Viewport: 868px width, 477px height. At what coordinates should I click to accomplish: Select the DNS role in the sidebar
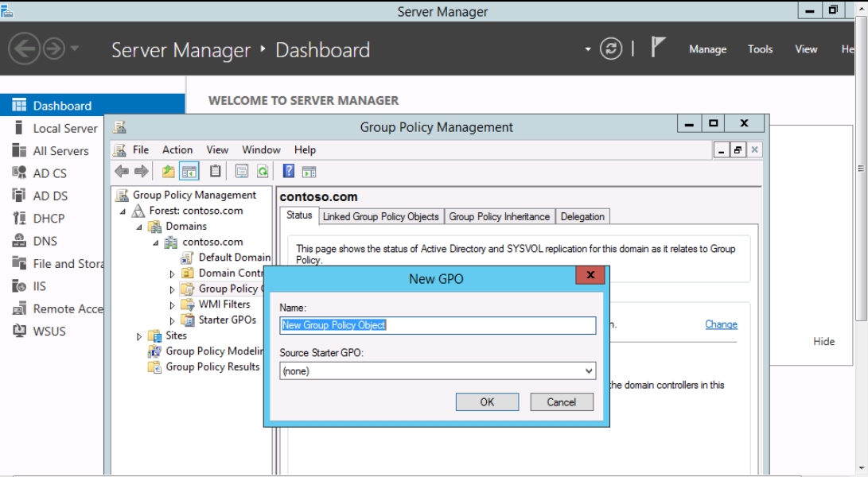click(45, 241)
